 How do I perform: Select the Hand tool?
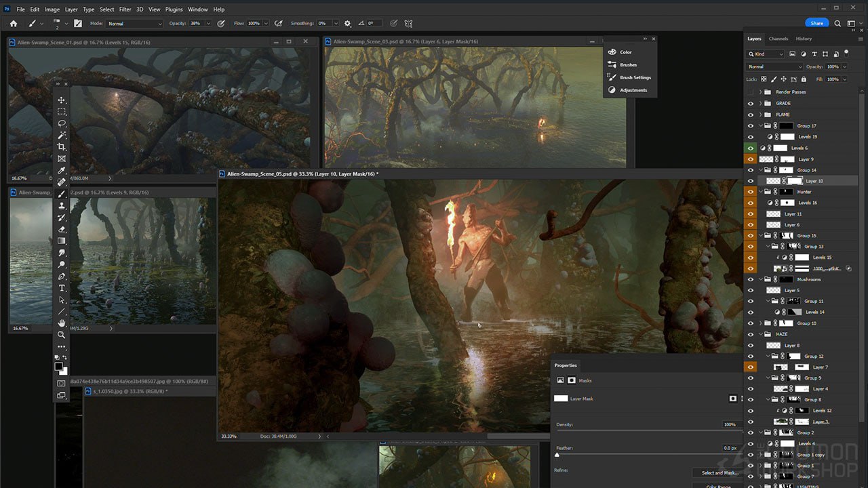click(x=62, y=323)
